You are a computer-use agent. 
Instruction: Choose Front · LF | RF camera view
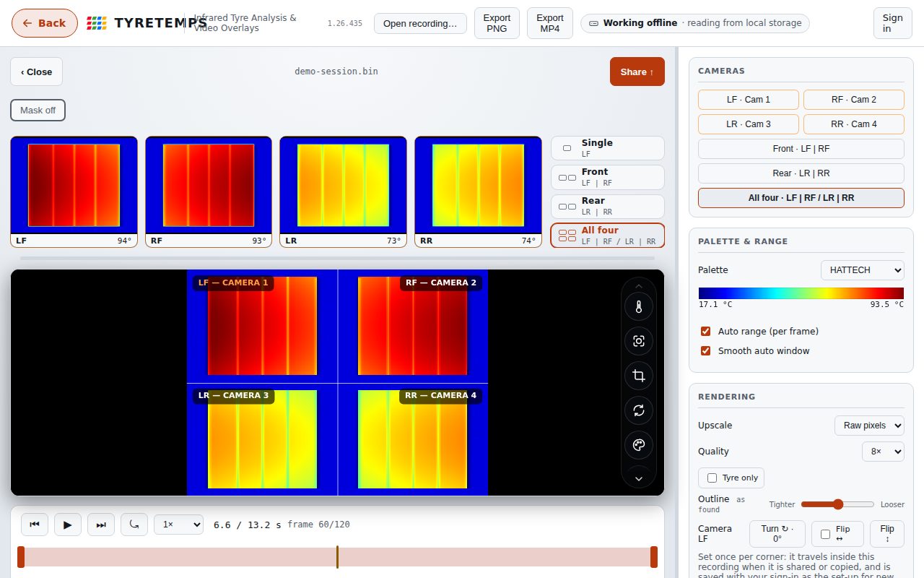801,149
